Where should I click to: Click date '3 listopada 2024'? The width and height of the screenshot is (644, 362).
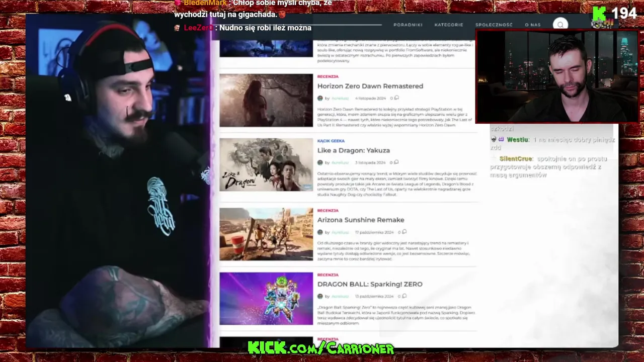pos(370,162)
